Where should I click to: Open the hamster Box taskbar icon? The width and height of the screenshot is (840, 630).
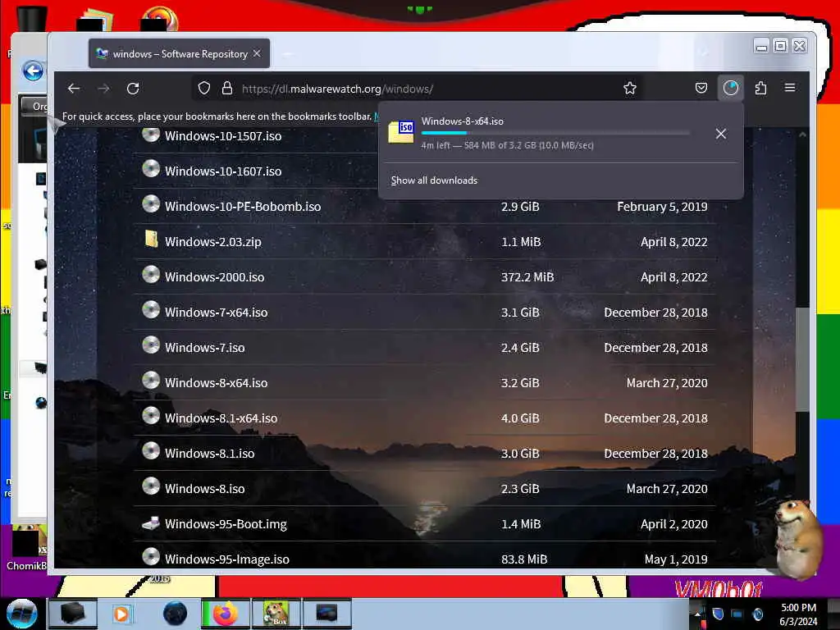pyautogui.click(x=276, y=614)
